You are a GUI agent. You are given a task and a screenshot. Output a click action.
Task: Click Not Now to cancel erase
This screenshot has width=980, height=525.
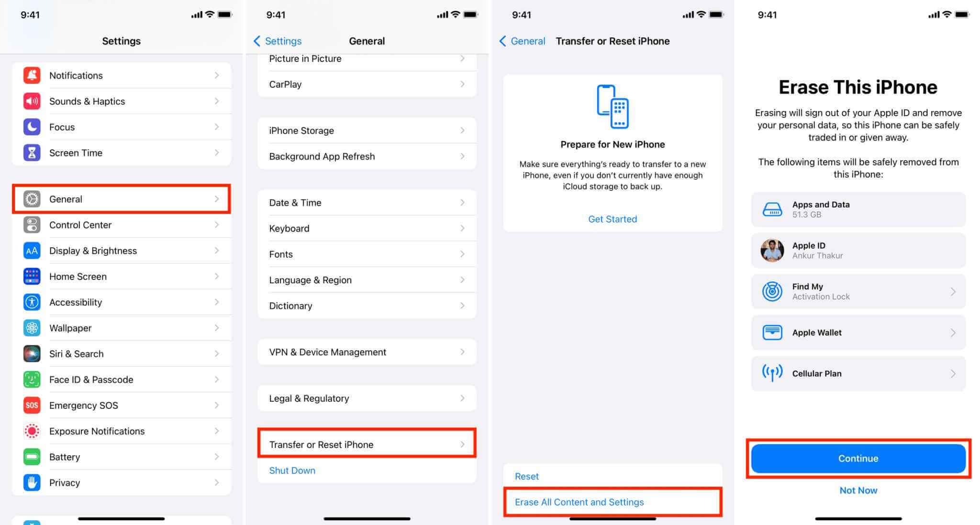[x=857, y=490]
